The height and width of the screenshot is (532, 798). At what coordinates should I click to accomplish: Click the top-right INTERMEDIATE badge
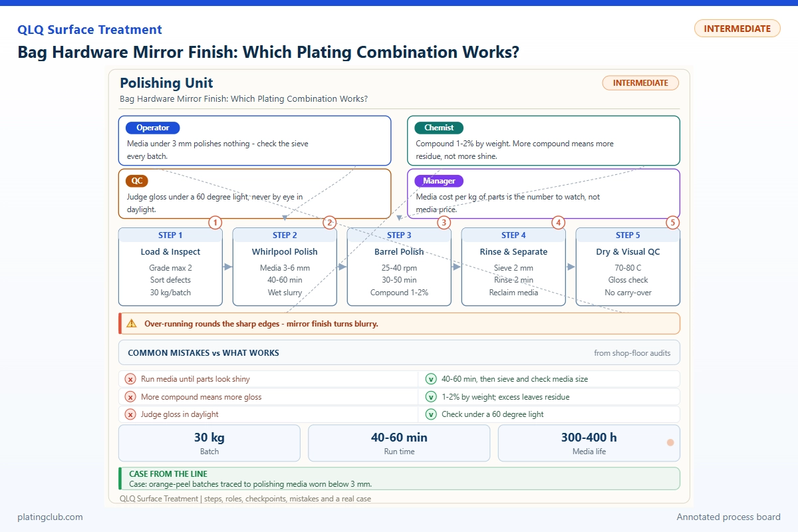pos(737,29)
